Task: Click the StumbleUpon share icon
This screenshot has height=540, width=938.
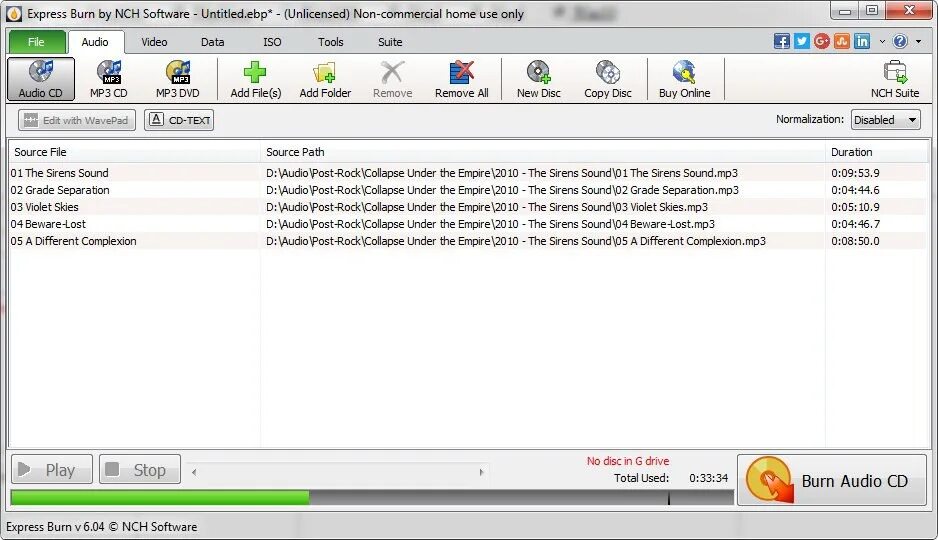Action: click(842, 41)
